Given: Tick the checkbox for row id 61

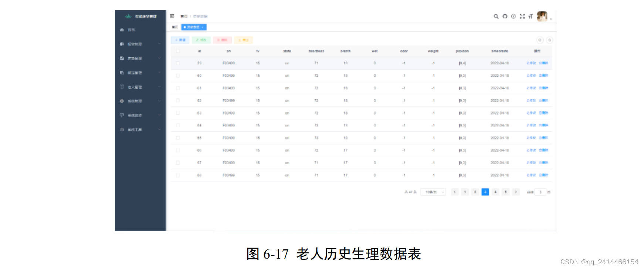Looking at the screenshot, I should tap(178, 88).
